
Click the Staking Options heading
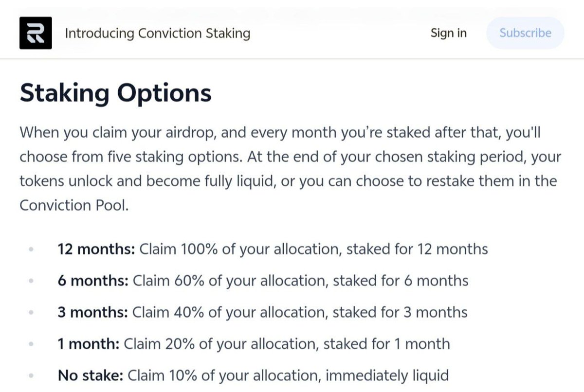116,93
